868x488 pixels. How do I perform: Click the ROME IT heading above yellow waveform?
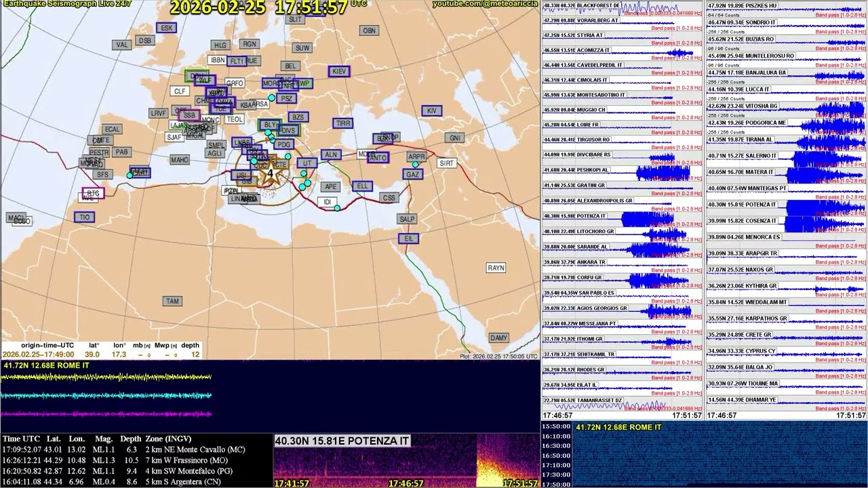pos(46,365)
